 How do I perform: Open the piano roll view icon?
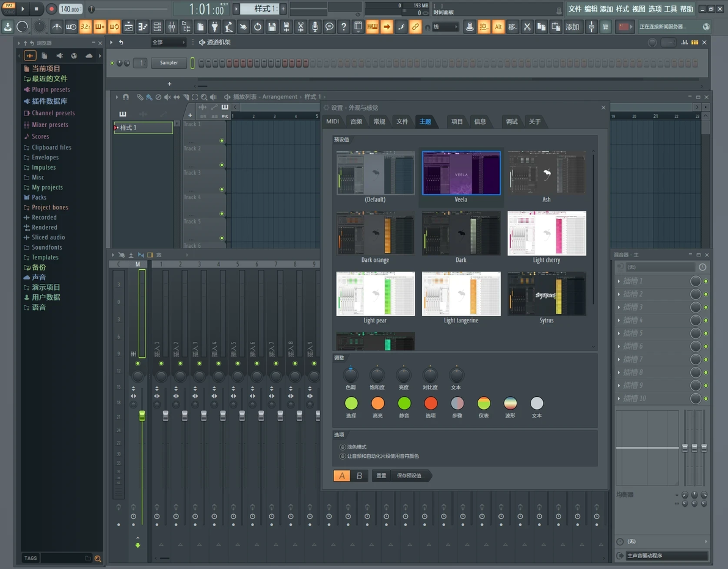(143, 27)
